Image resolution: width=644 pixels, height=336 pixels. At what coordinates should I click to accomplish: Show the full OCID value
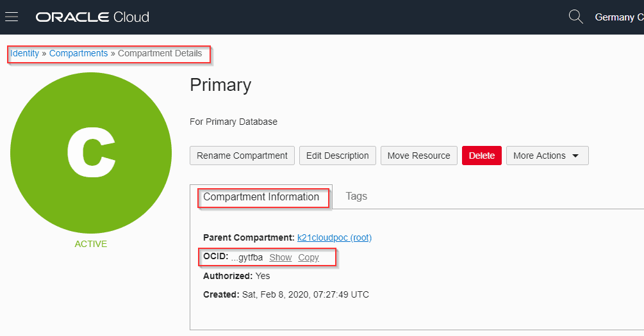point(280,257)
